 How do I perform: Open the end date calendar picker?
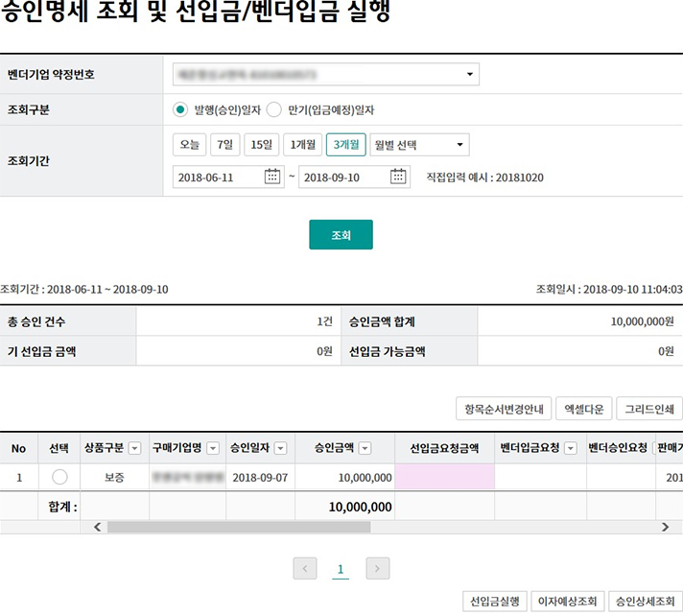[x=399, y=177]
